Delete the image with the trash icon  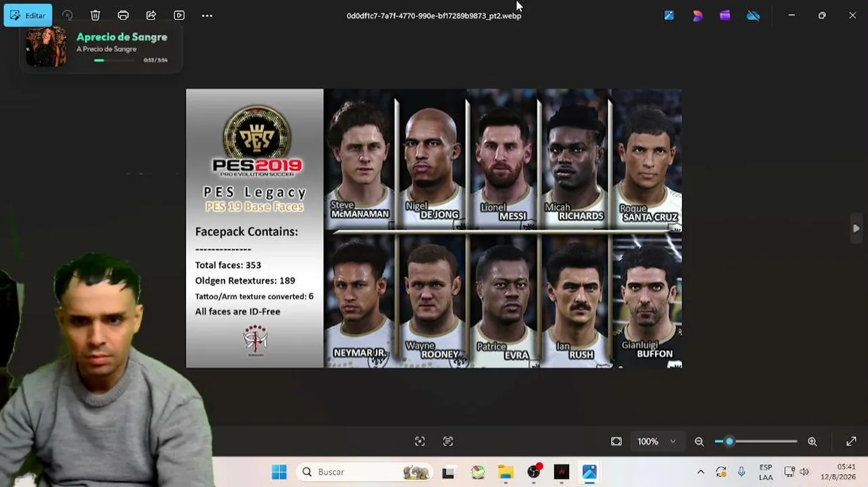(x=95, y=15)
